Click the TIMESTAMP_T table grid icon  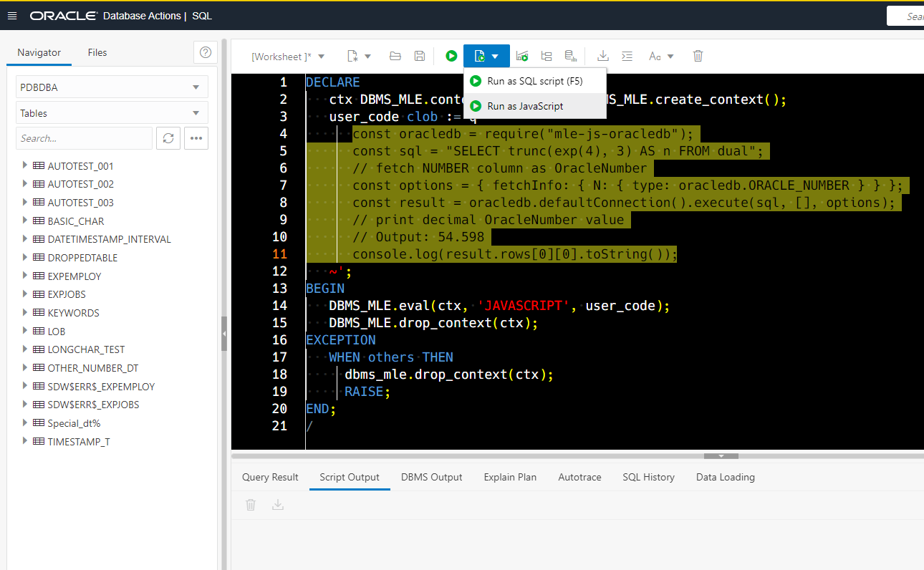point(39,442)
